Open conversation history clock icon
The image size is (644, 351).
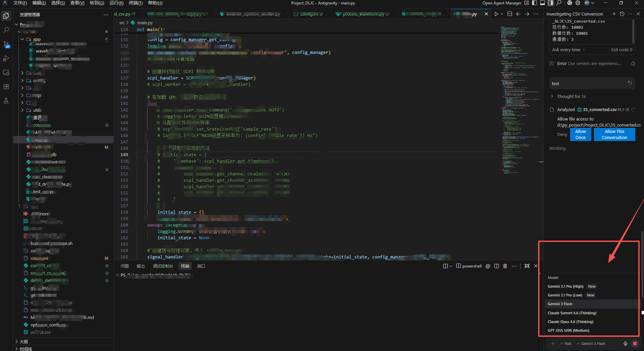[x=622, y=14]
